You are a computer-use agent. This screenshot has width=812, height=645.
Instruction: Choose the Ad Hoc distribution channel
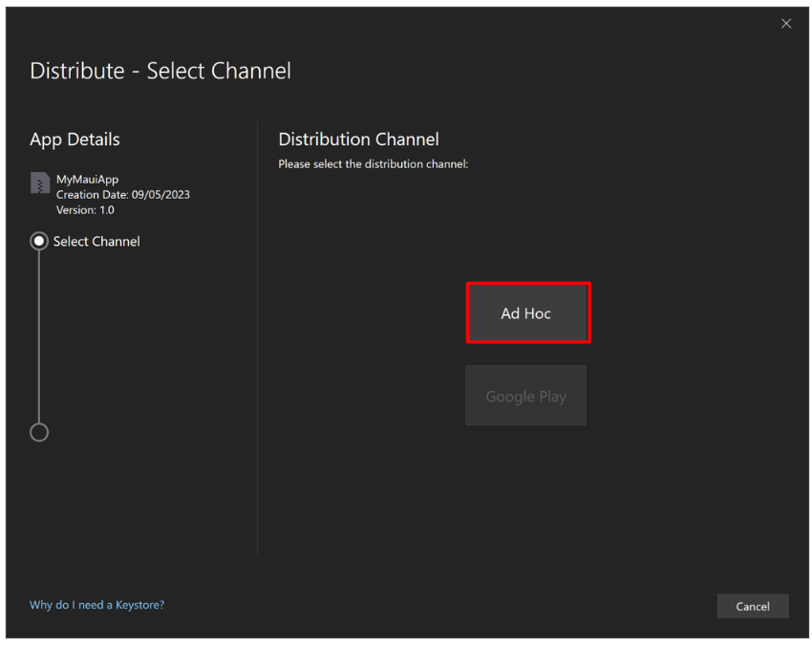[527, 312]
